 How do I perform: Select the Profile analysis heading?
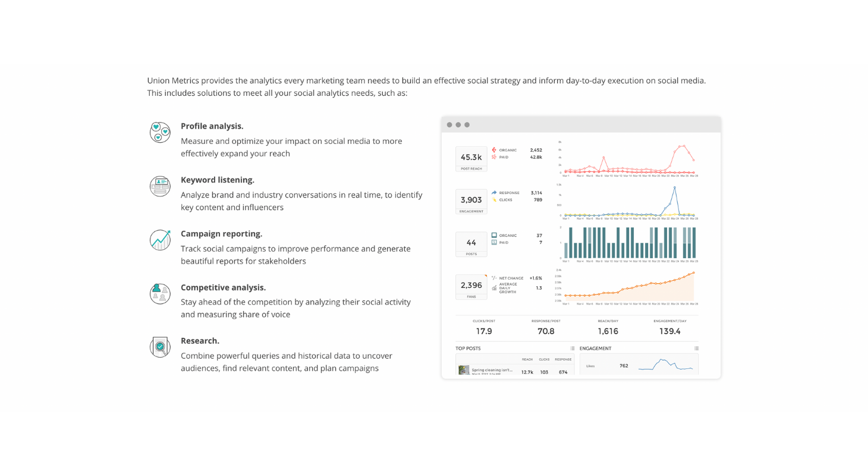[x=212, y=126]
